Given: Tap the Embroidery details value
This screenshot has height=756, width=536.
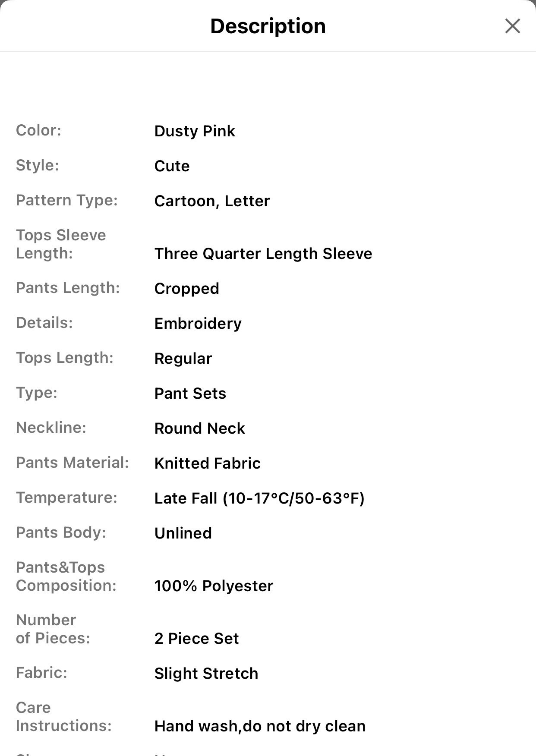Looking at the screenshot, I should 198,324.
